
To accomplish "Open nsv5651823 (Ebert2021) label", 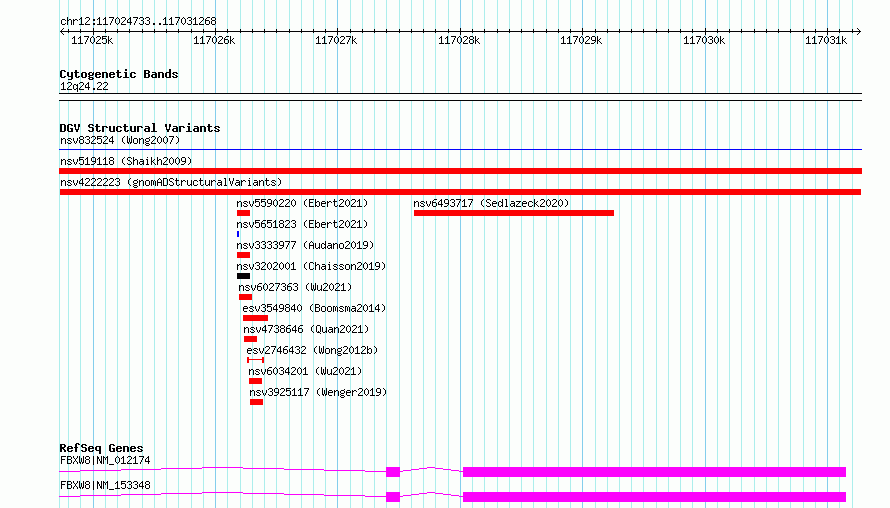I will tap(302, 224).
